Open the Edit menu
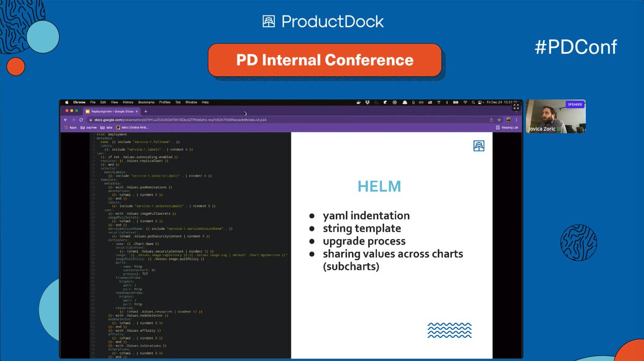The height and width of the screenshot is (361, 644). pyautogui.click(x=103, y=102)
